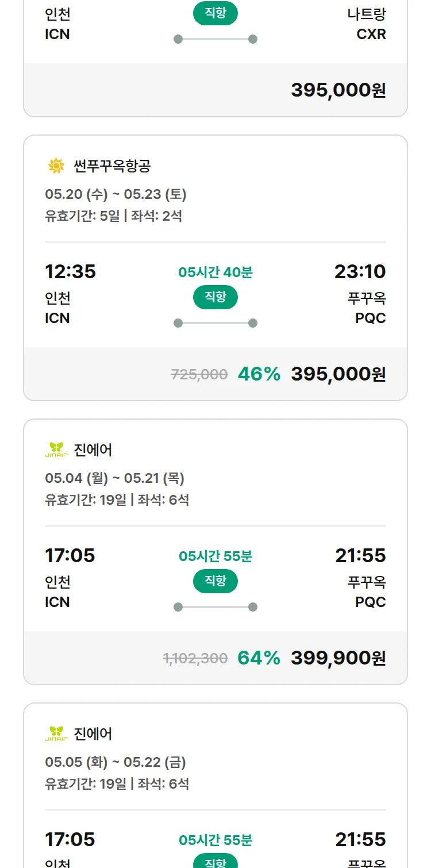
Task: Tap 직항 badge on the Nha Trang flight
Action: tap(215, 14)
